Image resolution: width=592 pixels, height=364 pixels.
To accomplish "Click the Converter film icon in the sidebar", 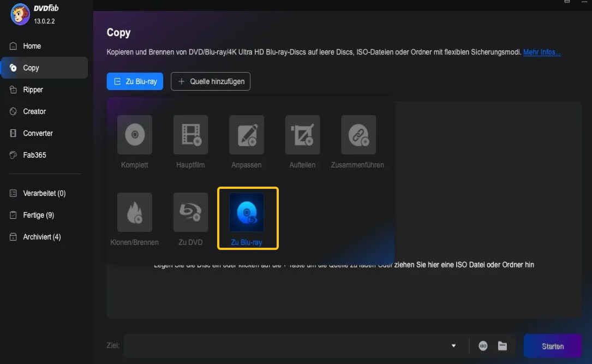I will 13,133.
